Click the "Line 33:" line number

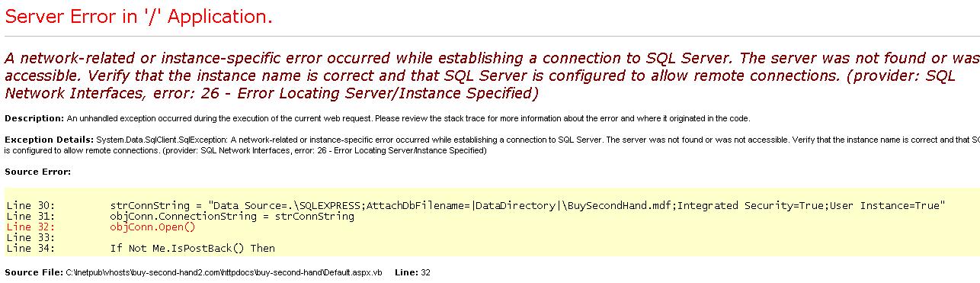pos(30,238)
